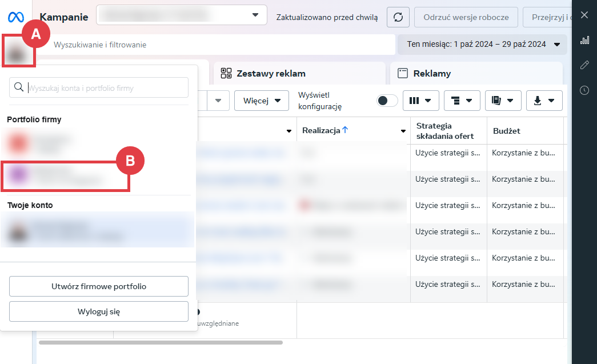Viewport: 597px width, 364px height.
Task: Click the refresh data icon button
Action: coord(398,17)
